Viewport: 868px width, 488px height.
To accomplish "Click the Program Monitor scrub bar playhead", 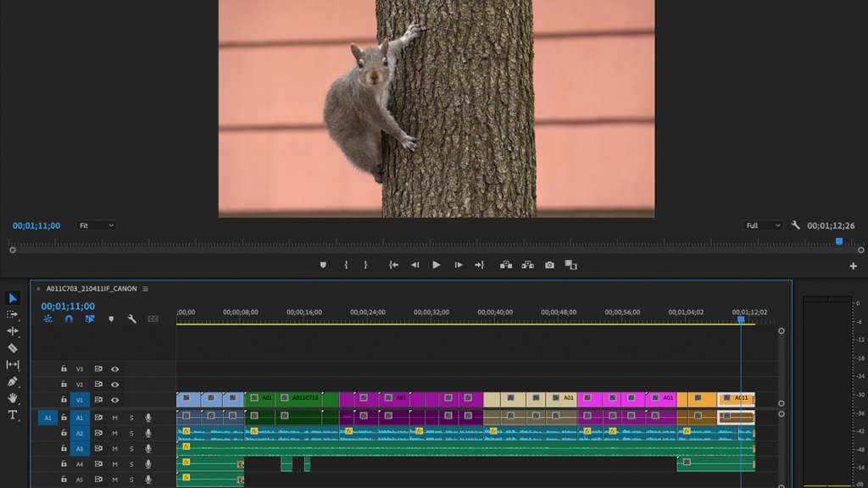I will (x=839, y=241).
